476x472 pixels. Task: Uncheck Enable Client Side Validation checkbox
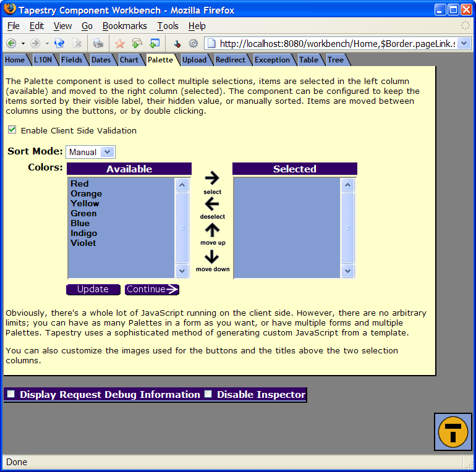point(12,130)
